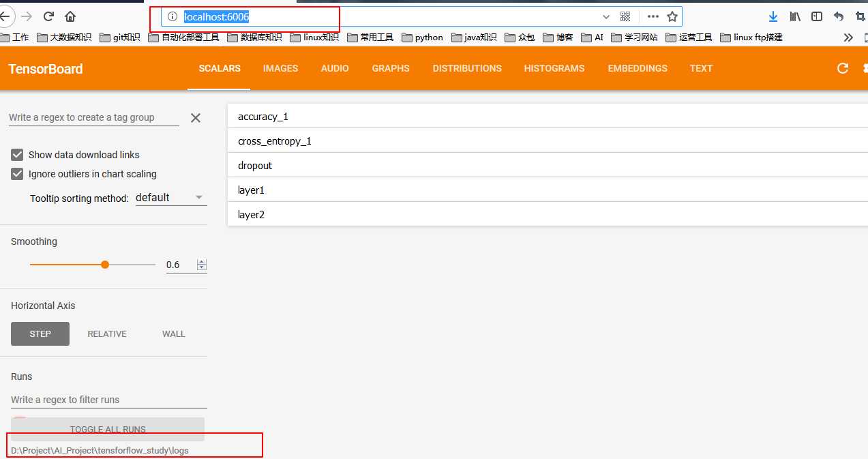Click the smoothing value field showing 0.6
The height and width of the screenshot is (459, 868).
click(x=180, y=265)
